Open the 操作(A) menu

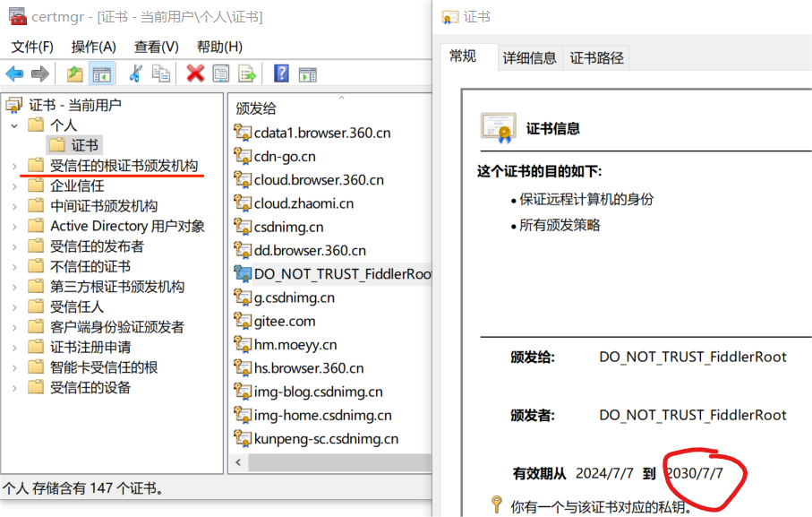[x=93, y=47]
